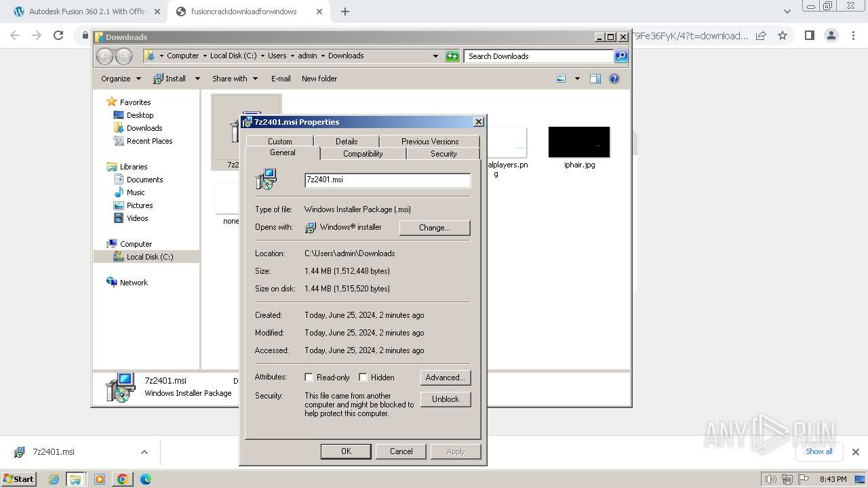Click the Change your view icon
Image resolution: width=868 pixels, height=488 pixels.
(561, 79)
